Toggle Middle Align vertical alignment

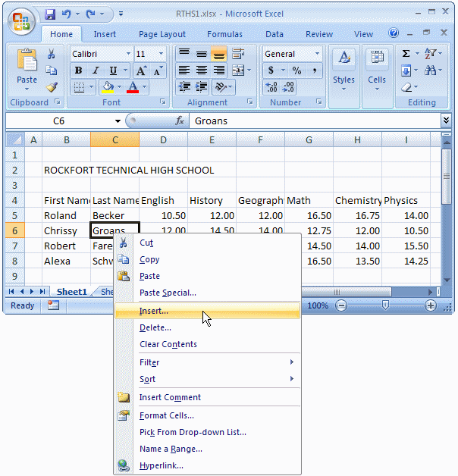point(202,54)
